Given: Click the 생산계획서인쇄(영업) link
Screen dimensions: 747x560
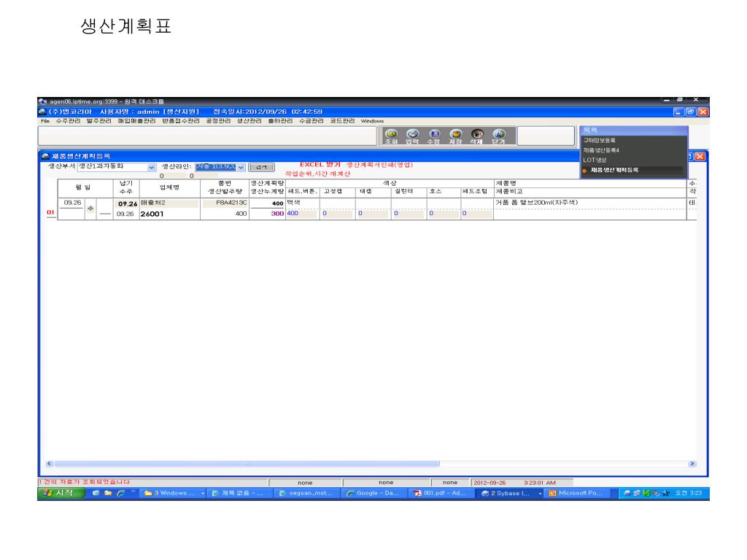Looking at the screenshot, I should click(x=379, y=164).
